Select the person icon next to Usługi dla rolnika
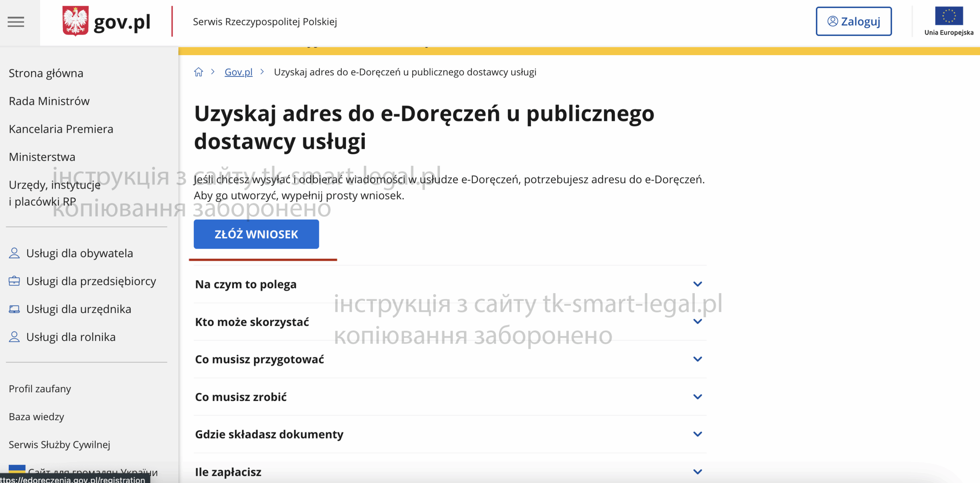 click(14, 336)
